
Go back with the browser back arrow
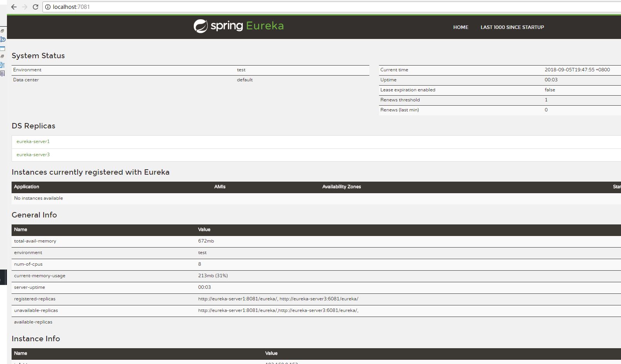coord(14,7)
